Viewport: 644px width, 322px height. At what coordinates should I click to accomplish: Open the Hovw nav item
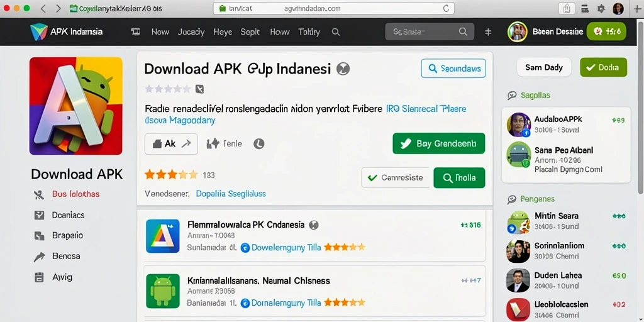click(280, 32)
